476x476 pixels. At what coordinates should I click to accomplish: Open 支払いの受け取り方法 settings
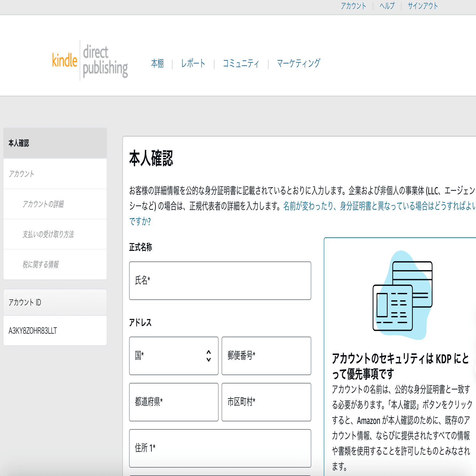[48, 234]
